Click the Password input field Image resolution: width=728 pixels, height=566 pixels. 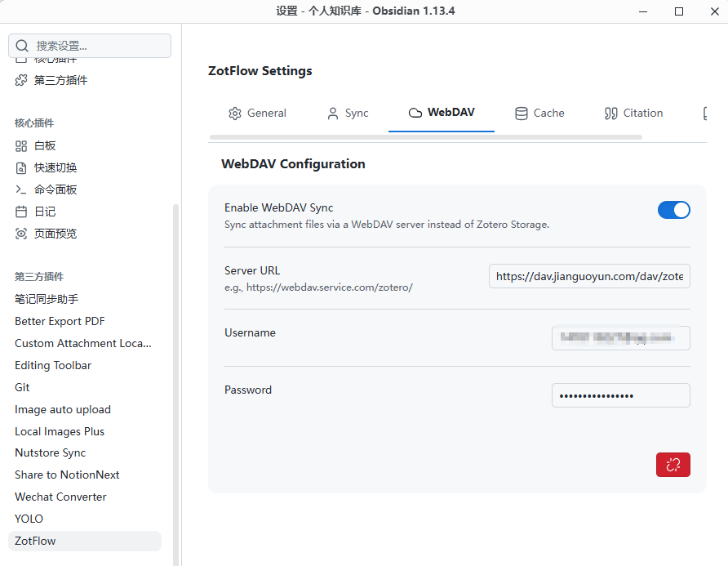pos(621,395)
